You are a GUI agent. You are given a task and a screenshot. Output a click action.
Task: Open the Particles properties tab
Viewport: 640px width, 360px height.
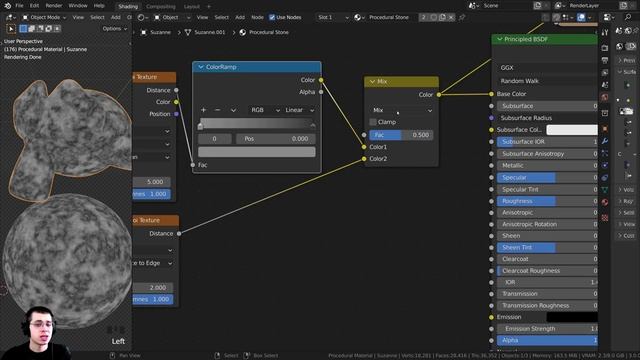tap(605, 153)
